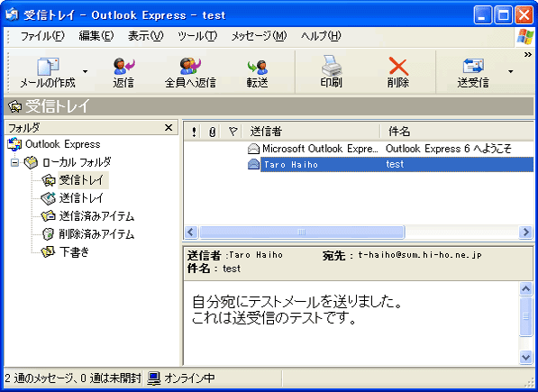This screenshot has height=392, width=538.
Task: Delete message with the 削除 icon
Action: coord(398,66)
